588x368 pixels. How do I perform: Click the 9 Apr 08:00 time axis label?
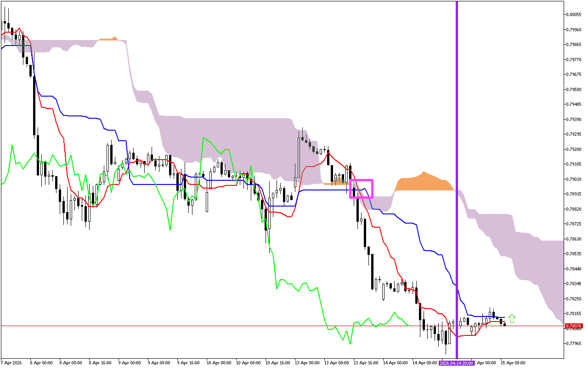tap(160, 363)
